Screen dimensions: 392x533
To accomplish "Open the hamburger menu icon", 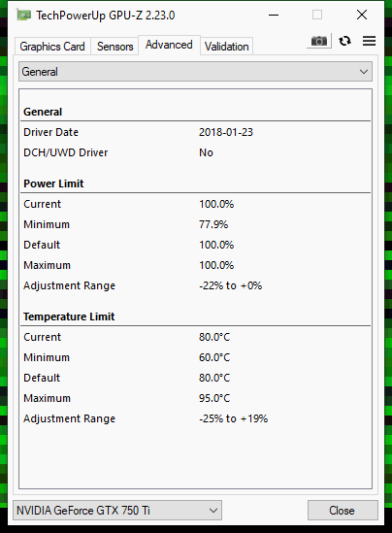I will click(x=369, y=41).
